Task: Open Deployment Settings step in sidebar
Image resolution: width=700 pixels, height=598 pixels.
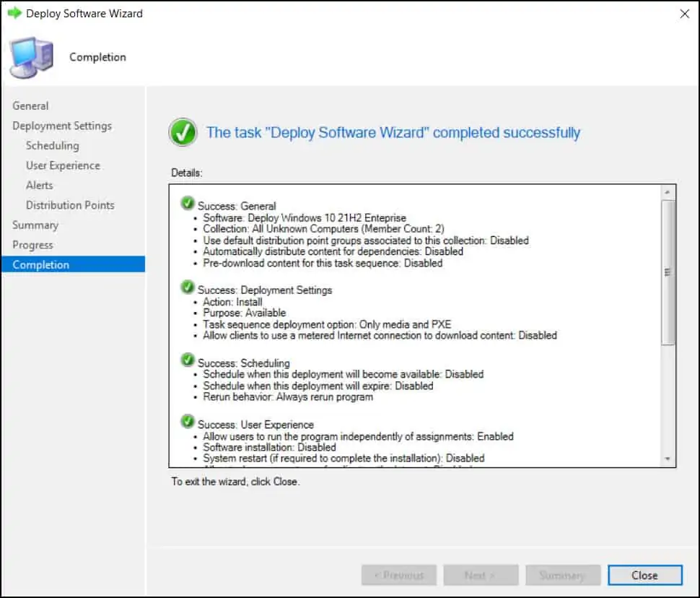Action: [x=62, y=126]
